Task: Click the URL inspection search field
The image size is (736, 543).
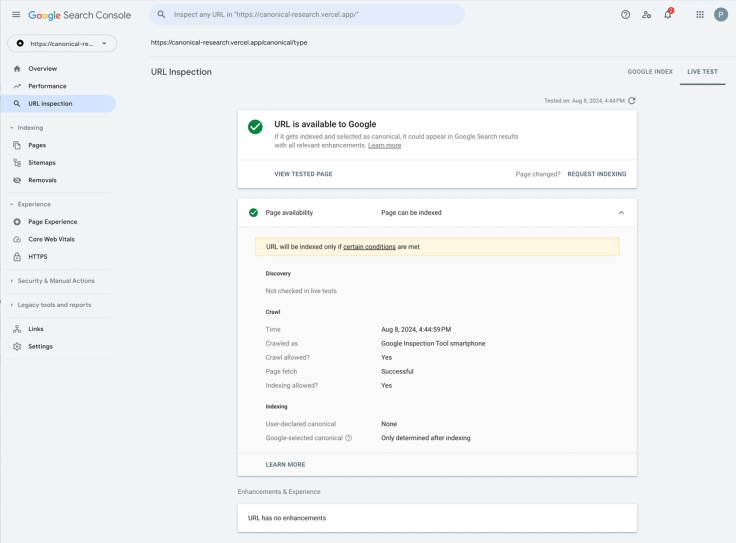Action: coord(310,15)
